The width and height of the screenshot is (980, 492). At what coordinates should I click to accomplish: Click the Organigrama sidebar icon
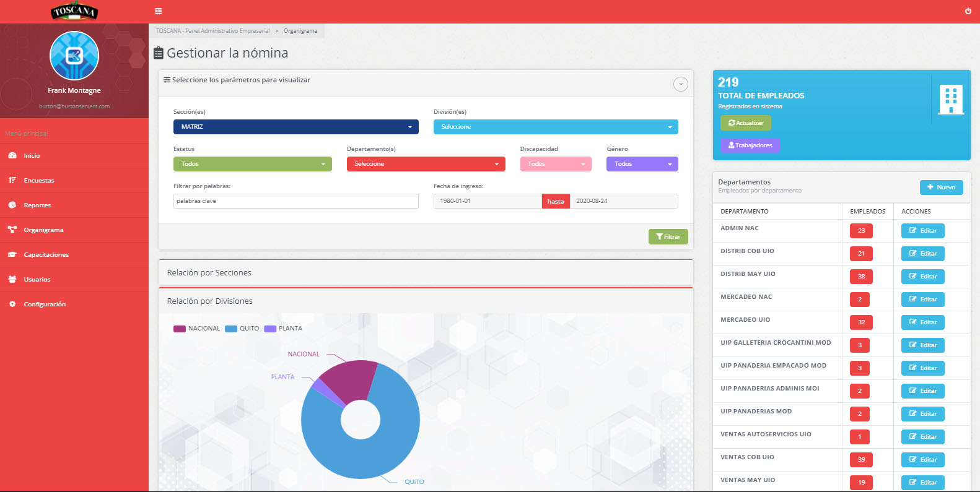tap(12, 230)
